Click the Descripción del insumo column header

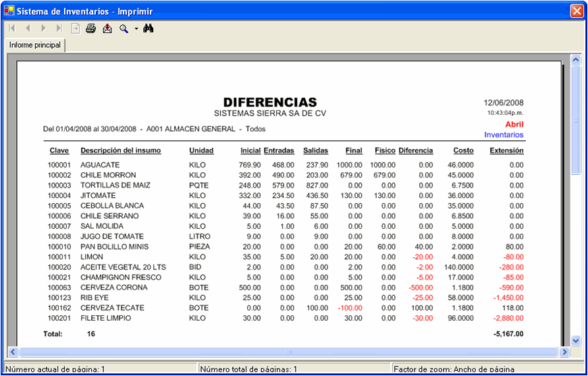click(x=121, y=151)
